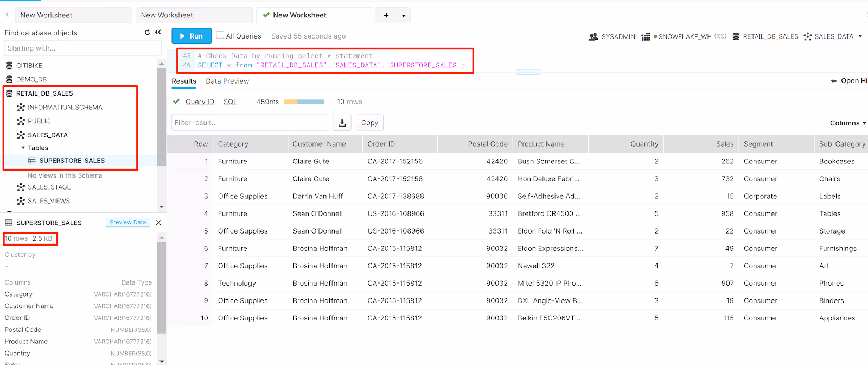Click the PUBLIC schema icon
The width and height of the screenshot is (868, 365).
coord(21,121)
